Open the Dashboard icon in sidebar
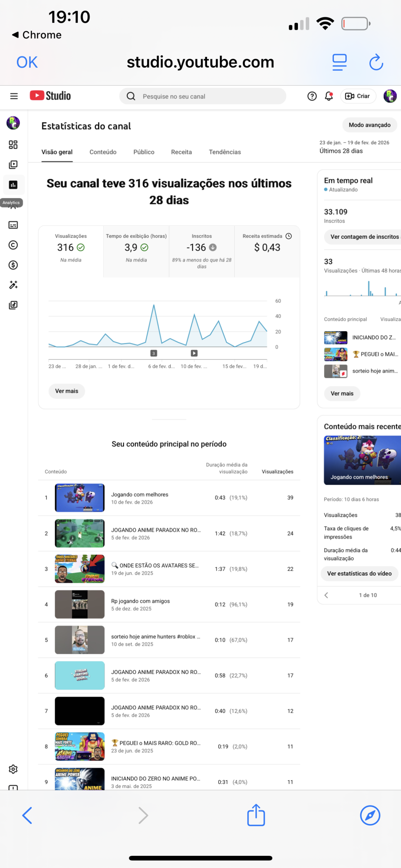401x868 pixels. [x=13, y=145]
